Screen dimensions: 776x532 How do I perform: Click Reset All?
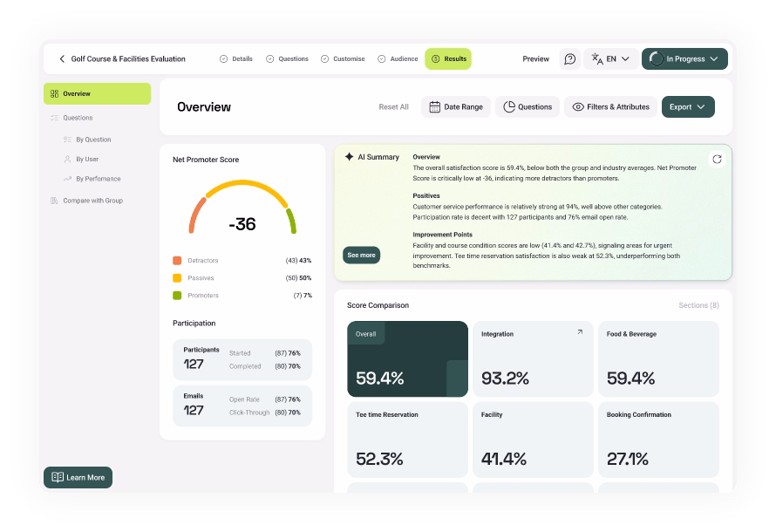[x=393, y=107]
